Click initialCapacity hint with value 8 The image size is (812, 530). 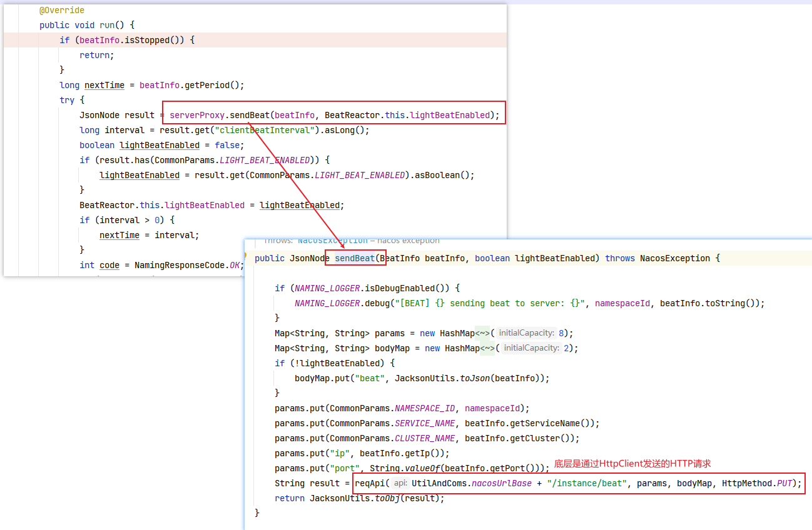pyautogui.click(x=526, y=333)
